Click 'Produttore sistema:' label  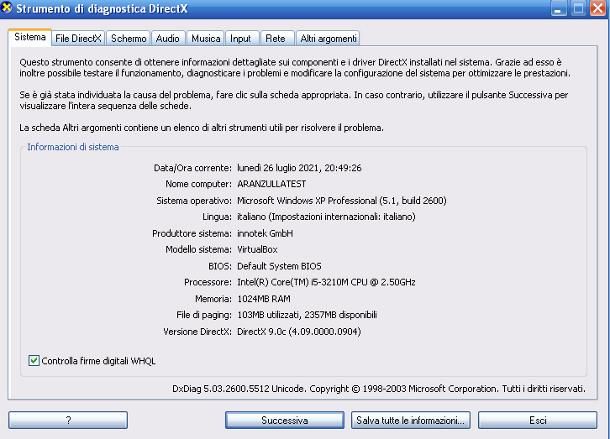point(192,234)
